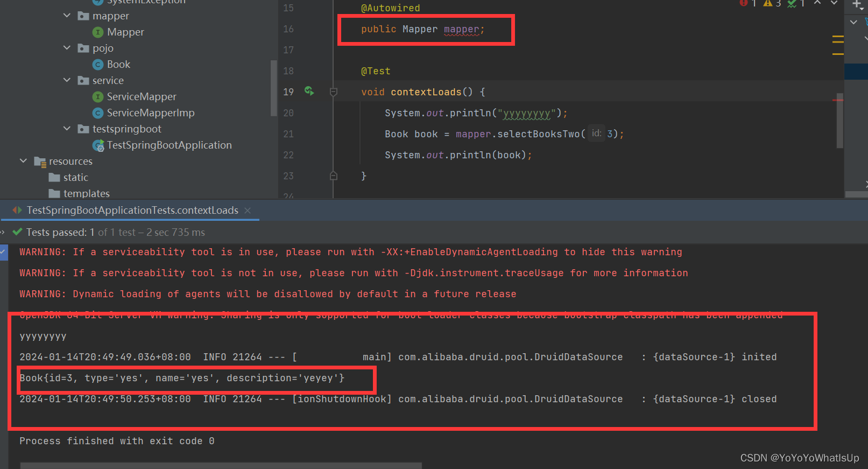Click the fold end marker at line 23

point(333,176)
